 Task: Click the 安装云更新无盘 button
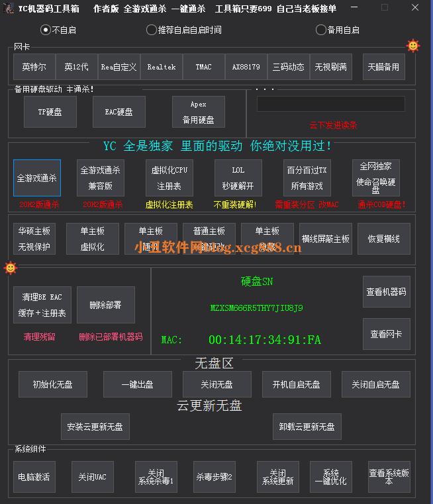coord(95,427)
